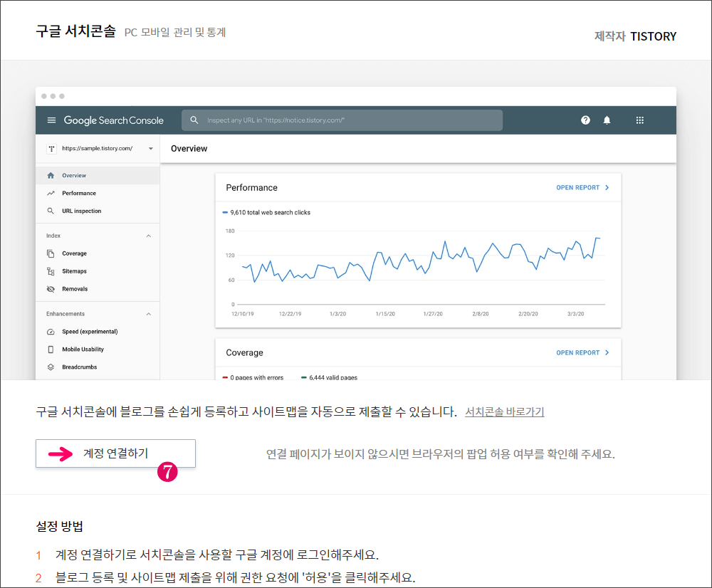The image size is (712, 588).
Task: Click the Breadcrumbs layers icon
Action: pos(51,367)
